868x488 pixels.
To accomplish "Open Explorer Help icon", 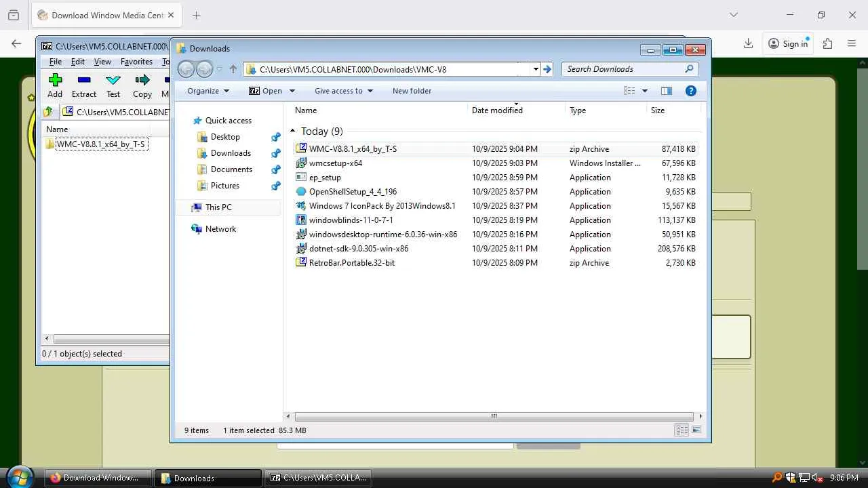I will click(x=691, y=91).
